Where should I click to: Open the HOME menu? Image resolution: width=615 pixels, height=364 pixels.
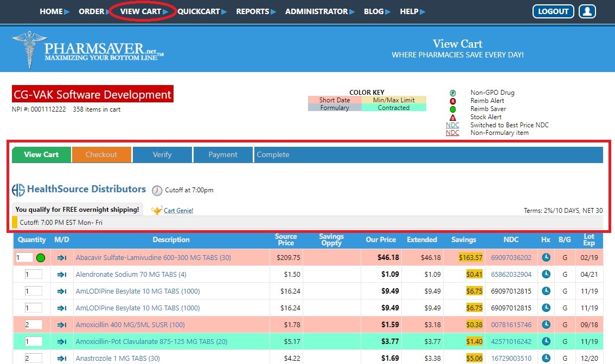54,11
